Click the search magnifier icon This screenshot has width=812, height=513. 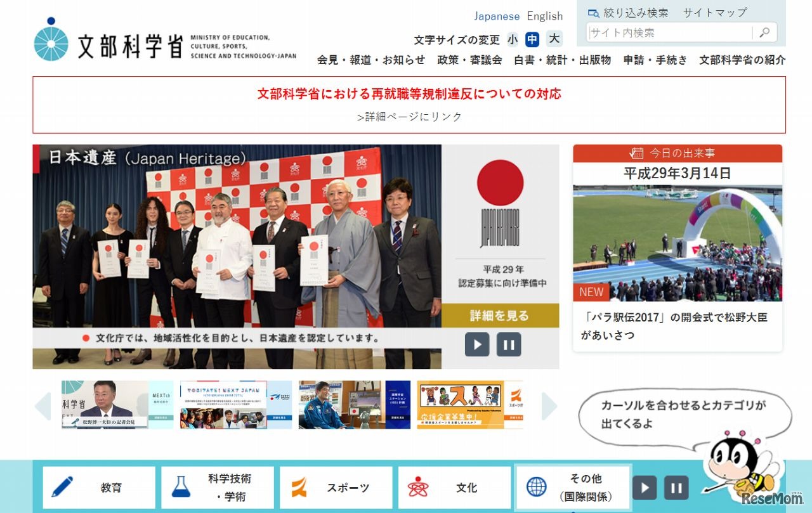[765, 32]
